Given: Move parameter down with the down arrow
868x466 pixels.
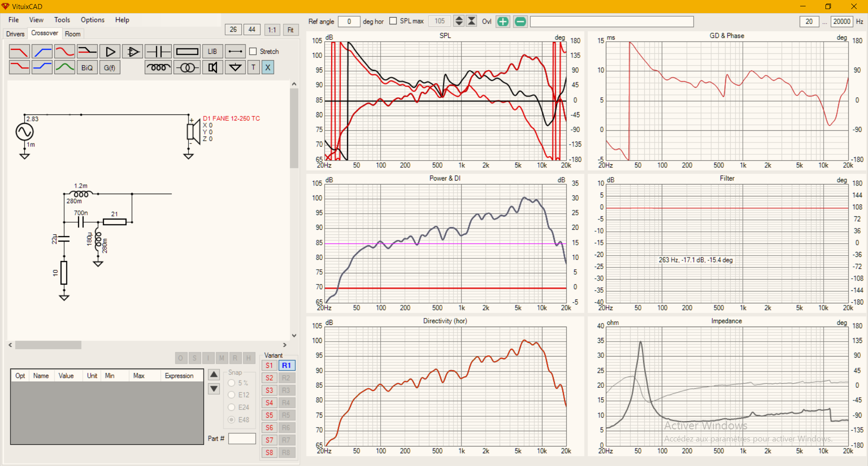Looking at the screenshot, I should click(214, 389).
